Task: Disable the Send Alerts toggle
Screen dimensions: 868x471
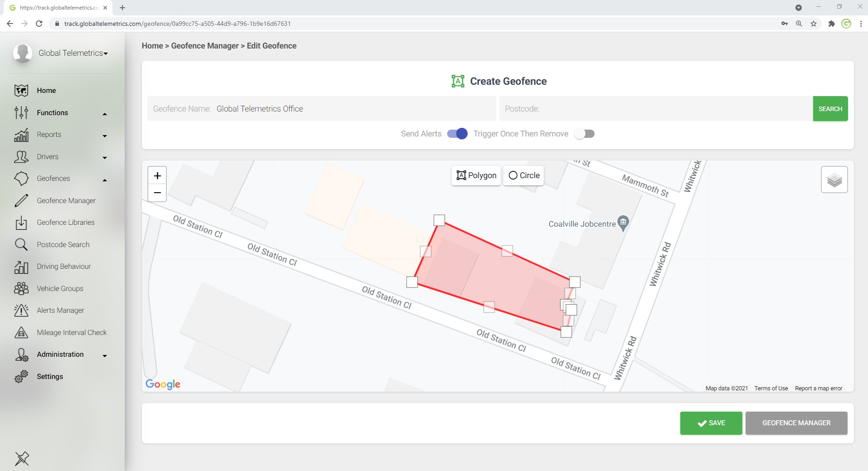Action: (457, 134)
